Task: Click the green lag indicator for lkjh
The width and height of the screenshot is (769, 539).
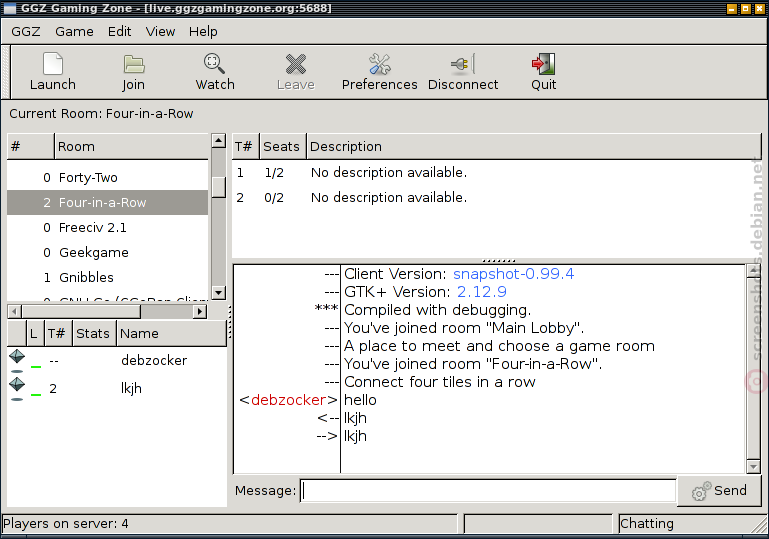Action: pos(36,394)
